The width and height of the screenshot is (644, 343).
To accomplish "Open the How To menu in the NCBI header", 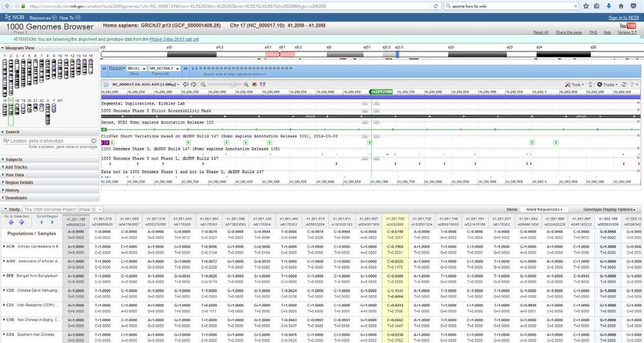I will [69, 18].
